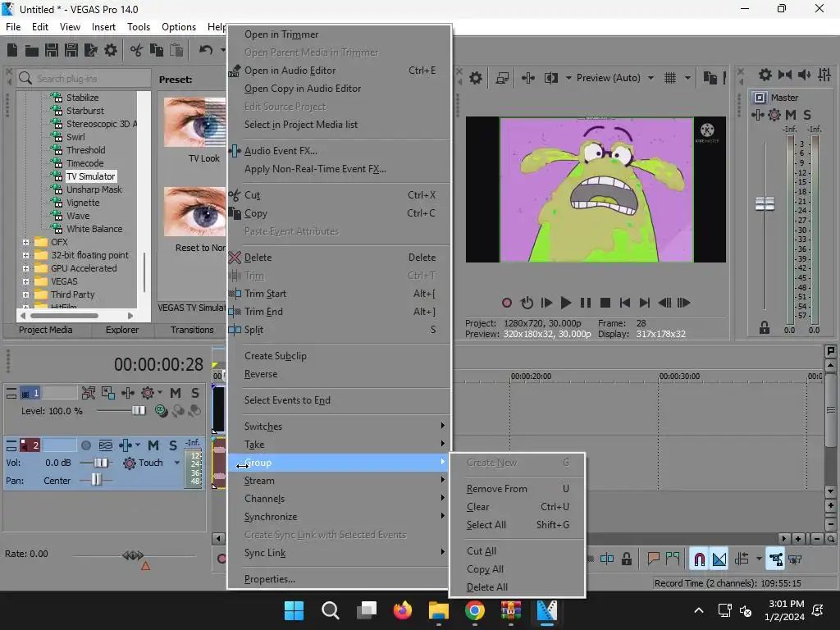Viewport: 840px width, 630px height.
Task: Click the Project Properties gear icon
Action: click(111, 50)
